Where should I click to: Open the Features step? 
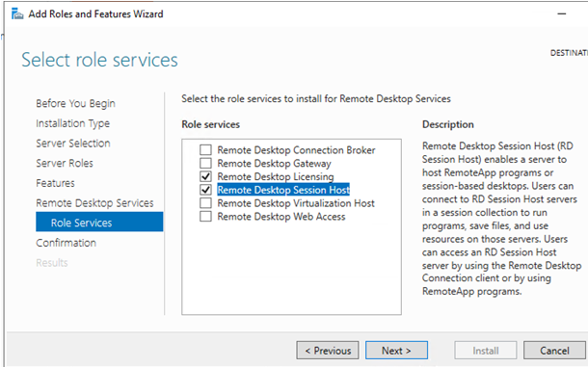(x=55, y=183)
